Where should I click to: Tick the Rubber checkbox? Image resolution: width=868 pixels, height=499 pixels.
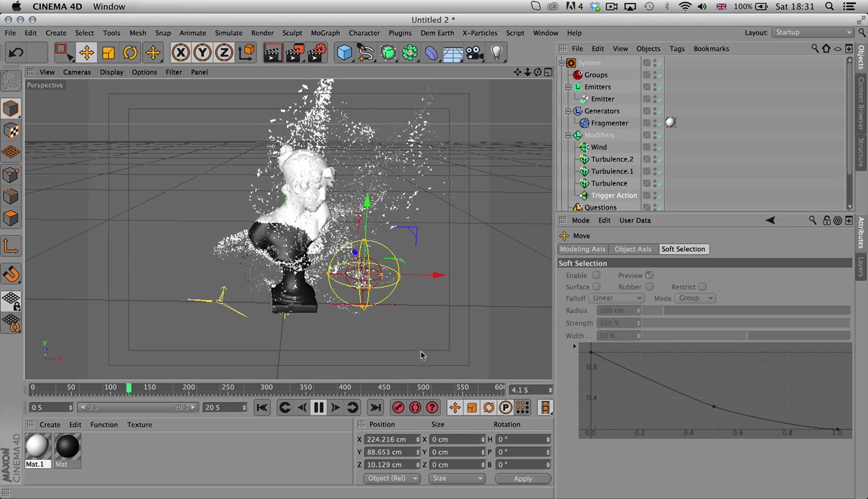point(650,286)
